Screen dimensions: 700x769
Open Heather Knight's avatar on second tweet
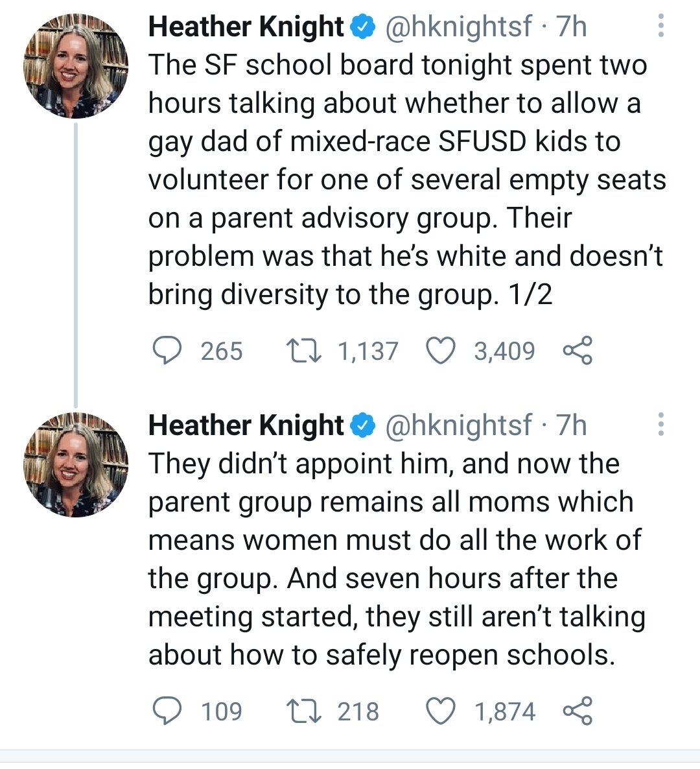(76, 464)
